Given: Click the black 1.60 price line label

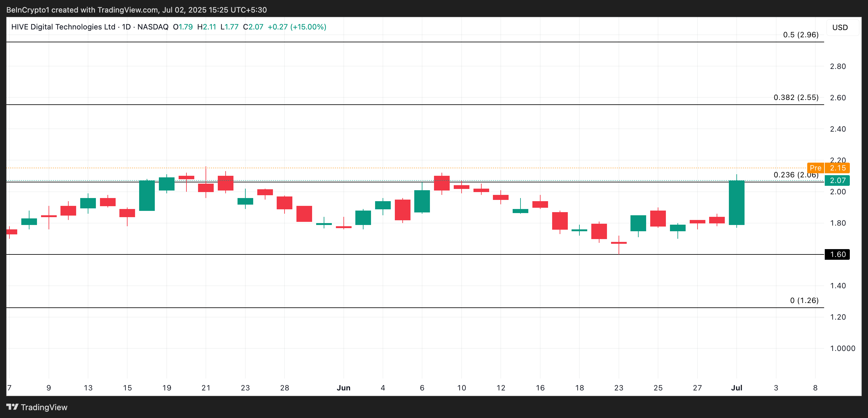Looking at the screenshot, I should click(x=837, y=254).
